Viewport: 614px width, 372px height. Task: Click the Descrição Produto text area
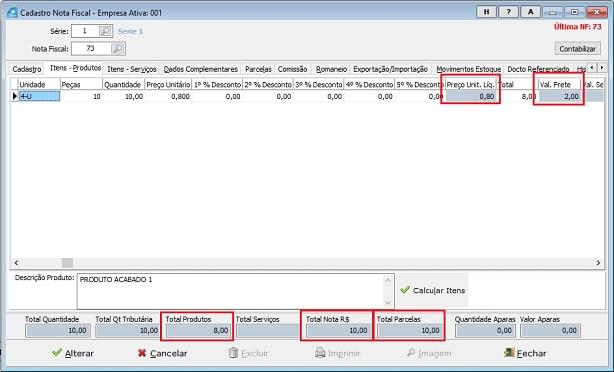tap(231, 291)
